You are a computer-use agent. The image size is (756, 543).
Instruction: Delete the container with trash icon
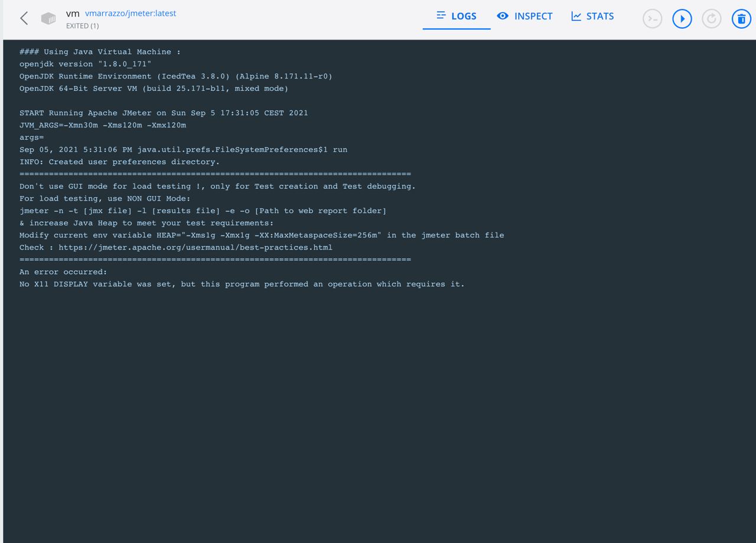click(x=741, y=19)
